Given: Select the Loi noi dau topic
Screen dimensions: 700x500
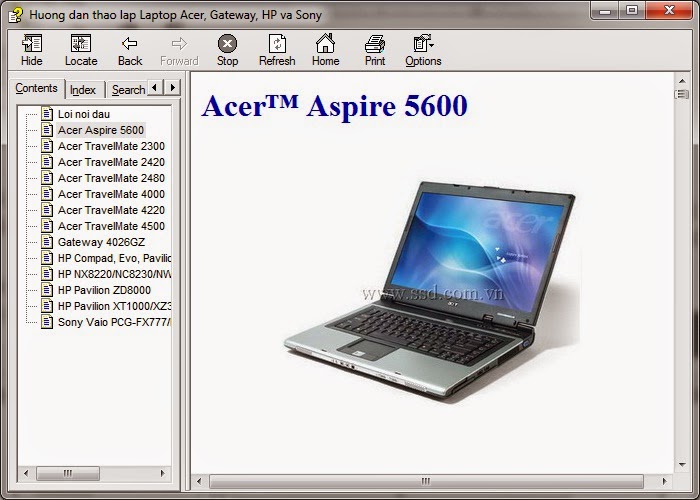Looking at the screenshot, I should pyautogui.click(x=84, y=114).
